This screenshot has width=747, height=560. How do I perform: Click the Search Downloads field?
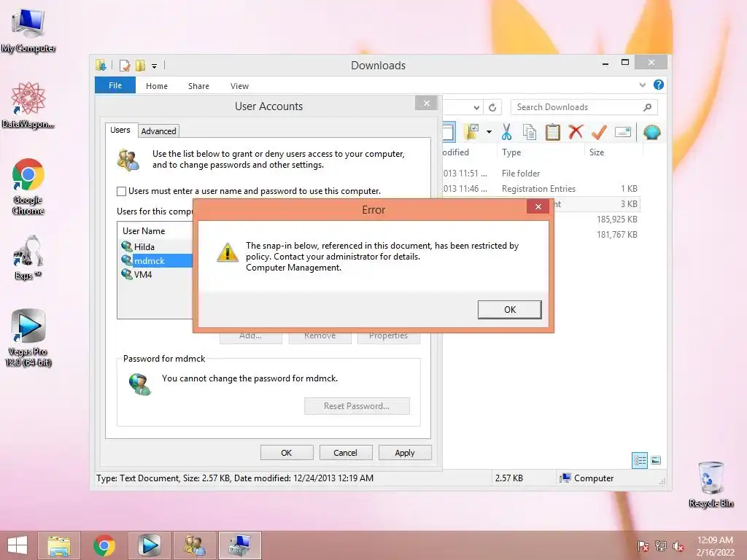click(x=584, y=107)
